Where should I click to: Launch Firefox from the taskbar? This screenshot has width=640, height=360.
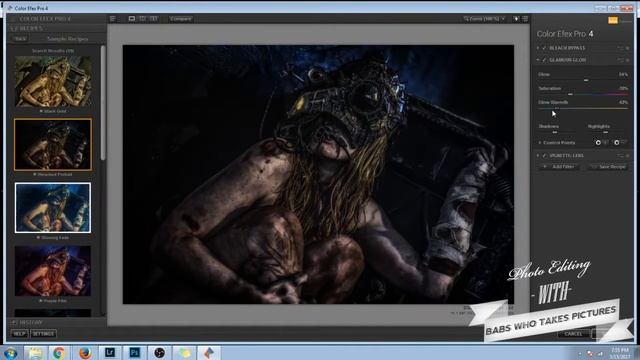[85, 353]
